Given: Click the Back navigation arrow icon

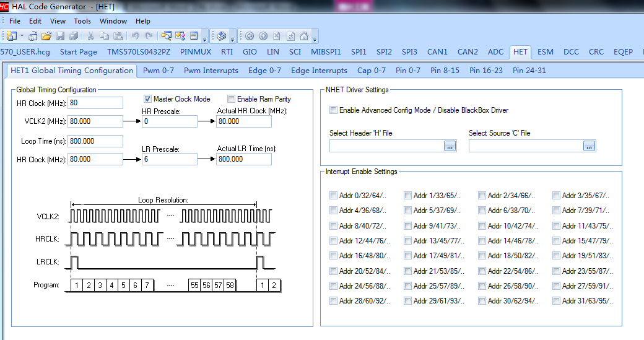Looking at the screenshot, I should 250,36.
